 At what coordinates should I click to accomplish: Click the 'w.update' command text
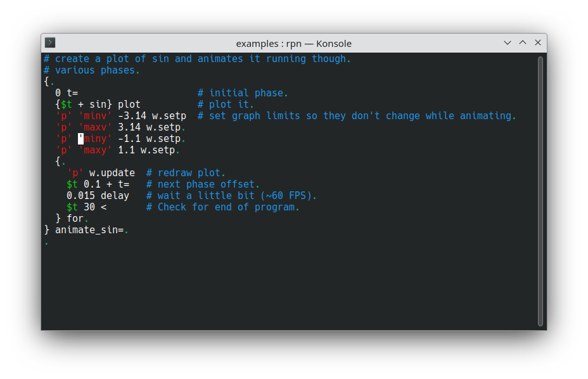click(x=112, y=173)
